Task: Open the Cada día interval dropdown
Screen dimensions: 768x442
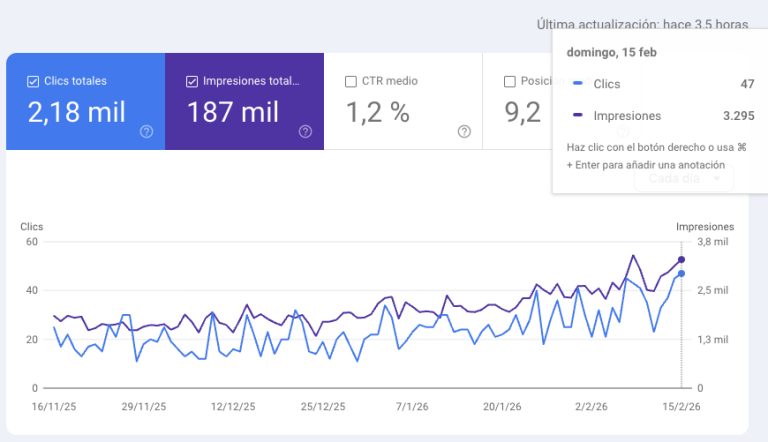Action: [x=684, y=178]
